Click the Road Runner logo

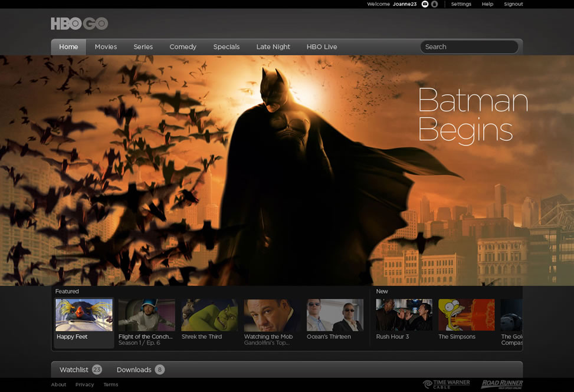[x=501, y=384]
